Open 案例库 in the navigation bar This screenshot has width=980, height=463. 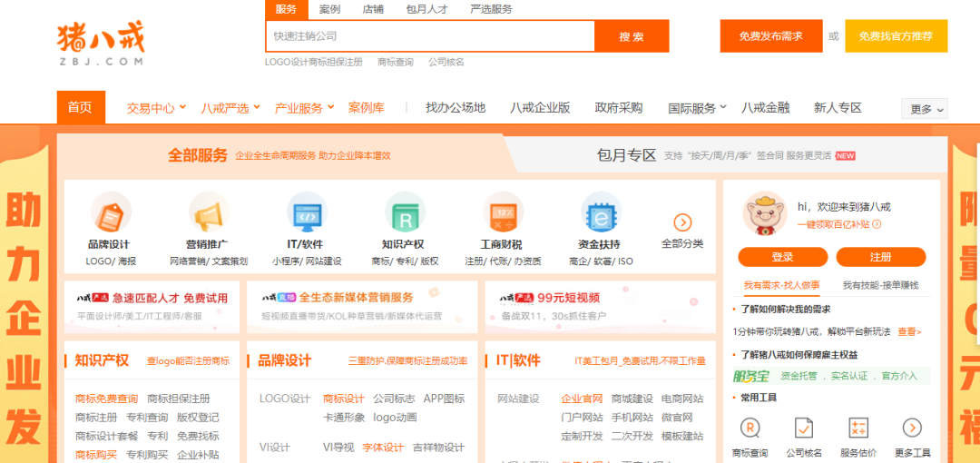tap(367, 108)
